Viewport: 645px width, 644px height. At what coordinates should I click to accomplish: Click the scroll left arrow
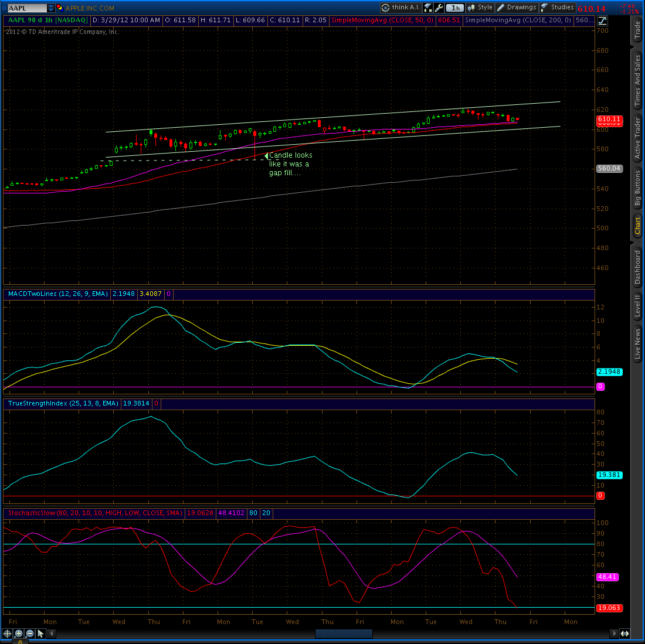point(52,633)
